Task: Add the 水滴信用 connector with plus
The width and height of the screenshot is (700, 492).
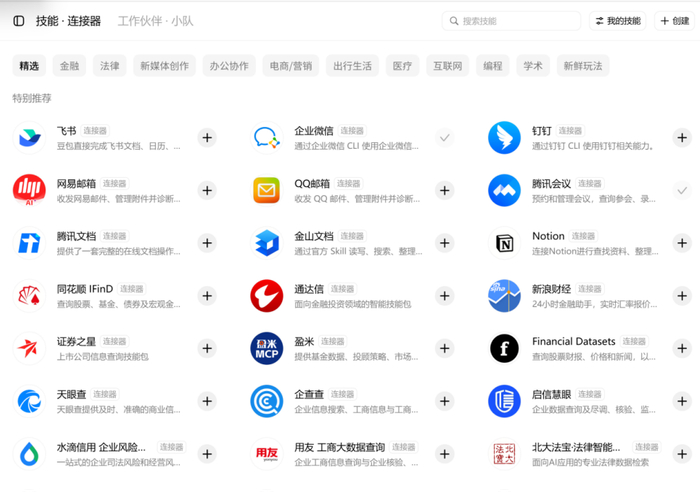Action: 207,454
